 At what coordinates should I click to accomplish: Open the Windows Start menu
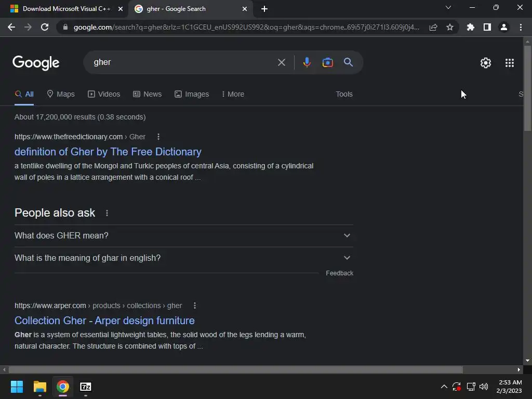pos(17,387)
